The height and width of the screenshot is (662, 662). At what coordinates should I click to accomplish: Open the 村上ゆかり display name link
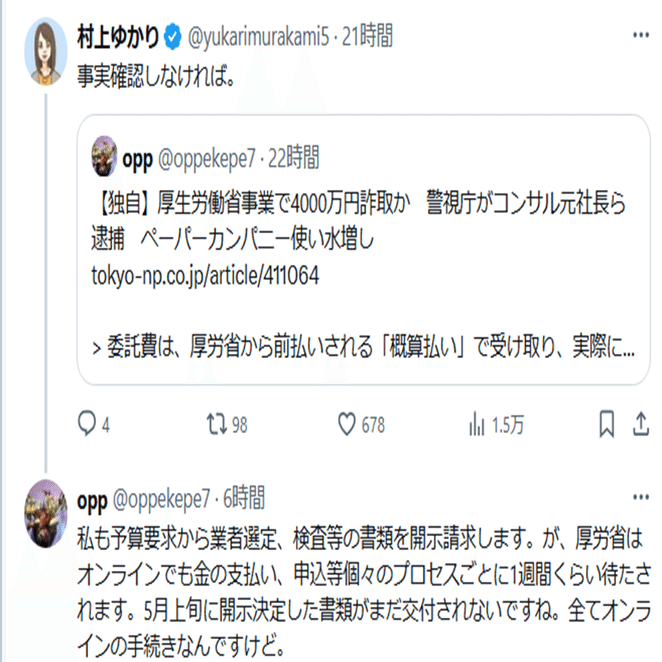(118, 37)
